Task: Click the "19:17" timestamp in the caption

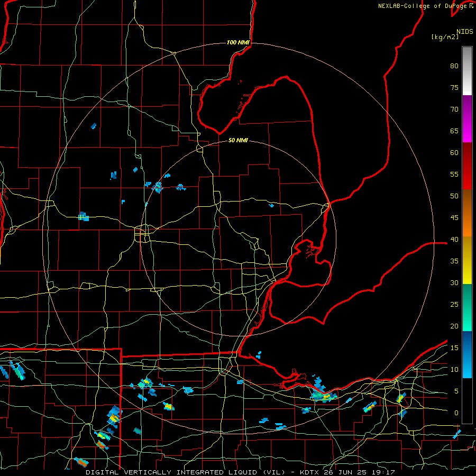Action: 383,472
